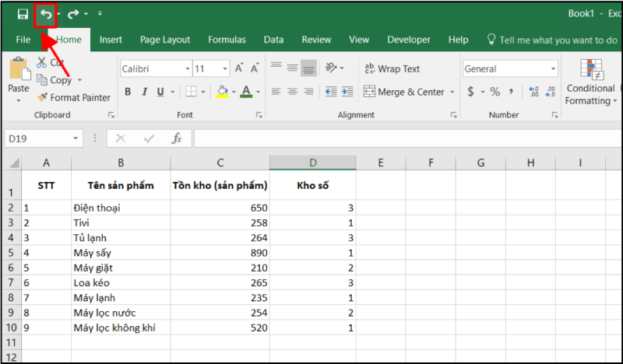The image size is (623, 364).
Task: Click the Cut scissors button
Action: point(50,63)
